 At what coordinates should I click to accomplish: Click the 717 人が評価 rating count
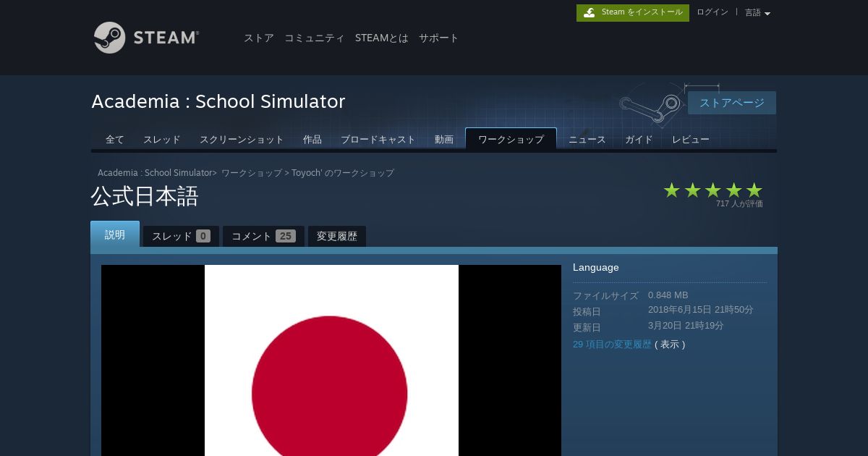pos(739,204)
